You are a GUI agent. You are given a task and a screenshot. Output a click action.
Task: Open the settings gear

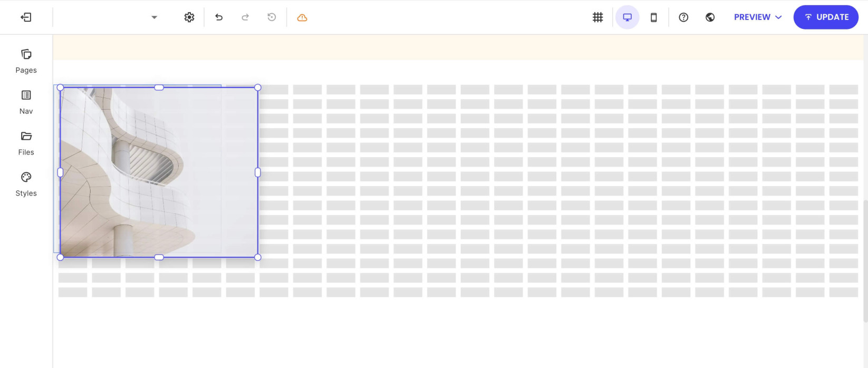click(x=189, y=17)
